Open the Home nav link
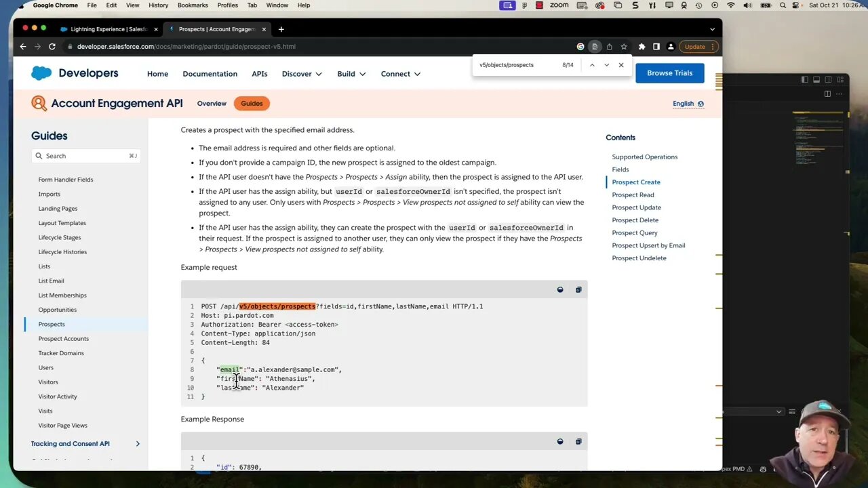This screenshot has height=488, width=868. click(157, 74)
